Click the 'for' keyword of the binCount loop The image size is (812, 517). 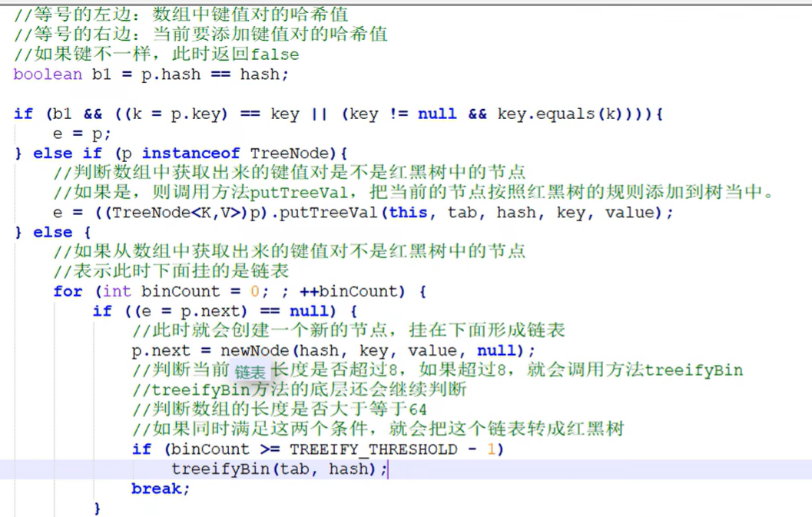(68, 291)
